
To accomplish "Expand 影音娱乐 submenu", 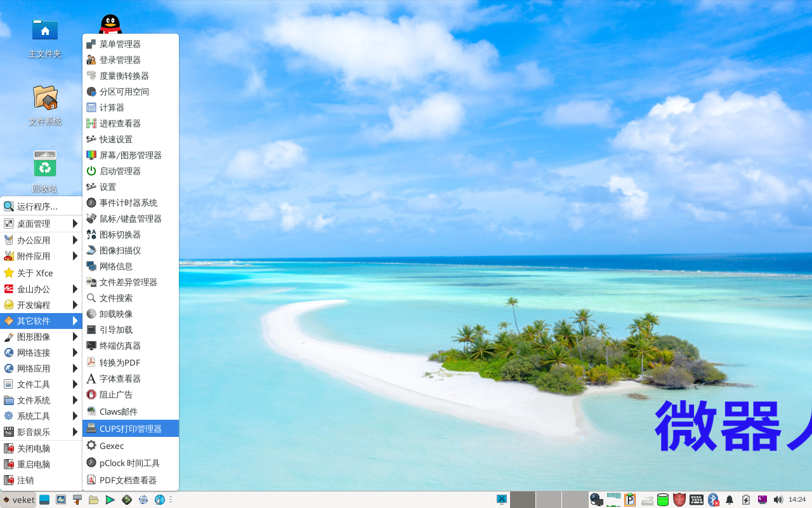I will pyautogui.click(x=41, y=432).
